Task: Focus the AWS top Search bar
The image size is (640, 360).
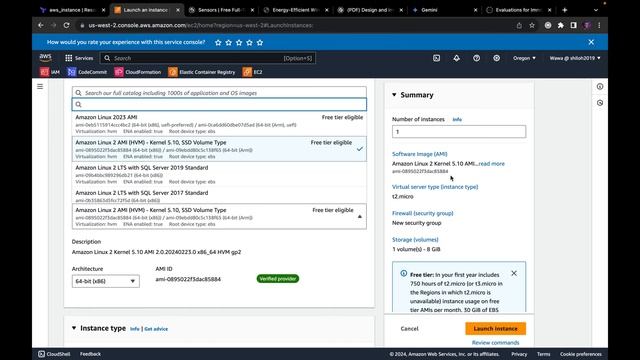Action: (207, 58)
